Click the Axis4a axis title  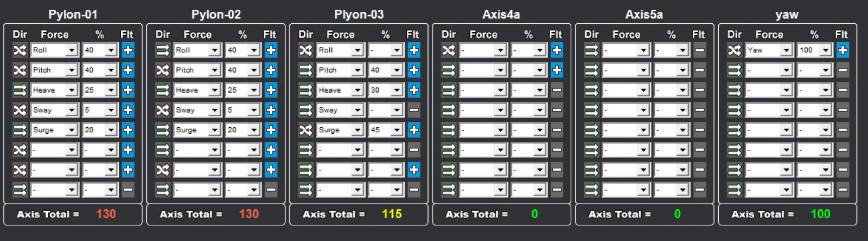(x=501, y=15)
